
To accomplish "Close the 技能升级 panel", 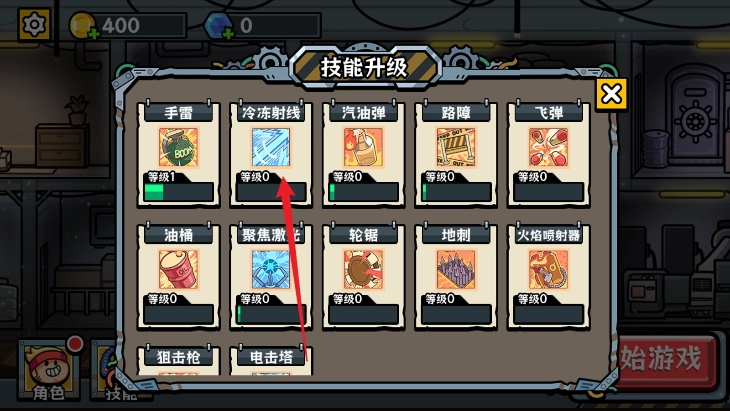I will (x=611, y=94).
